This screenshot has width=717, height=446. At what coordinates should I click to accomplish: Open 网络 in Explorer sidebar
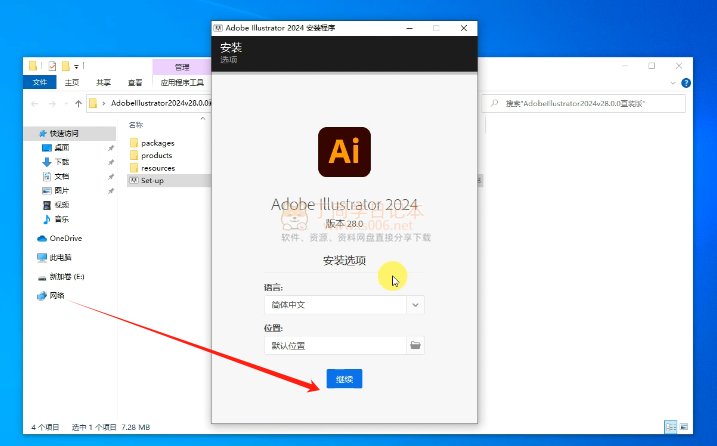coord(57,296)
